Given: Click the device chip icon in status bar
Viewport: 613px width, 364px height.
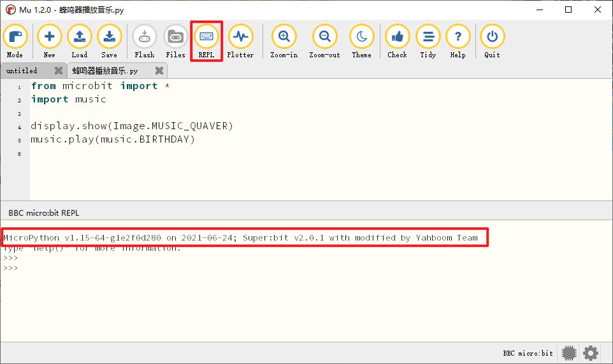Looking at the screenshot, I should pyautogui.click(x=569, y=353).
